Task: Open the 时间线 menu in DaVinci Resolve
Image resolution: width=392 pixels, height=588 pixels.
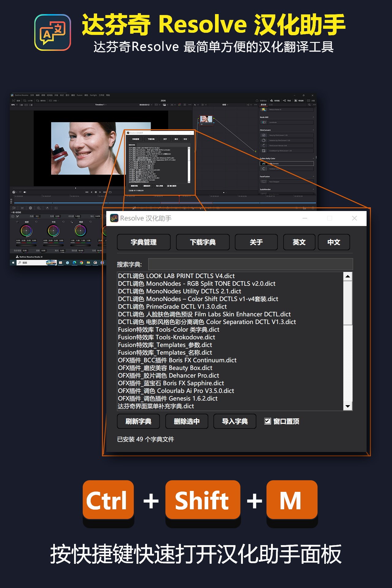Action: [x=50, y=95]
